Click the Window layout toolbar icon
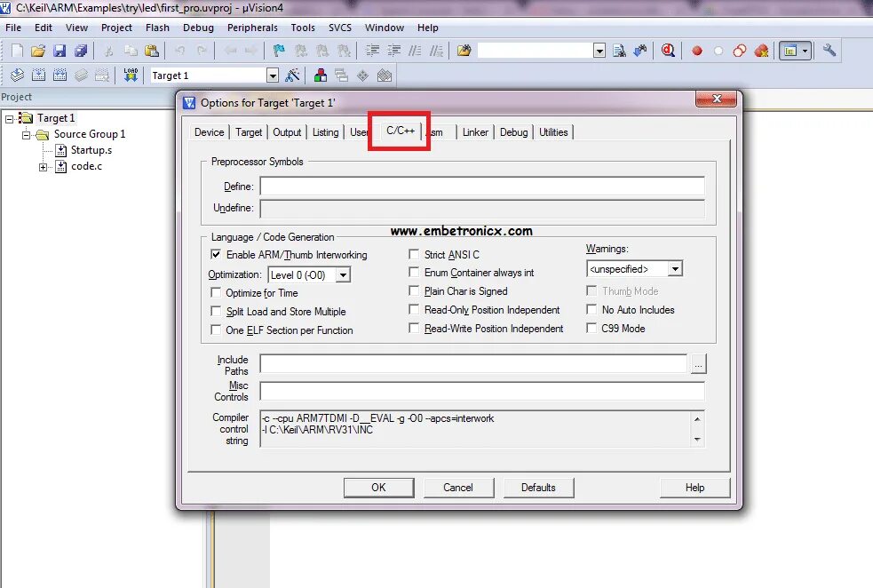The height and width of the screenshot is (588, 873). [x=790, y=51]
